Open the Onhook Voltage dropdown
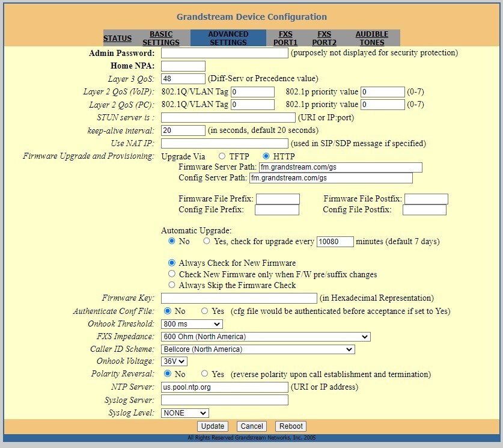 pos(174,361)
